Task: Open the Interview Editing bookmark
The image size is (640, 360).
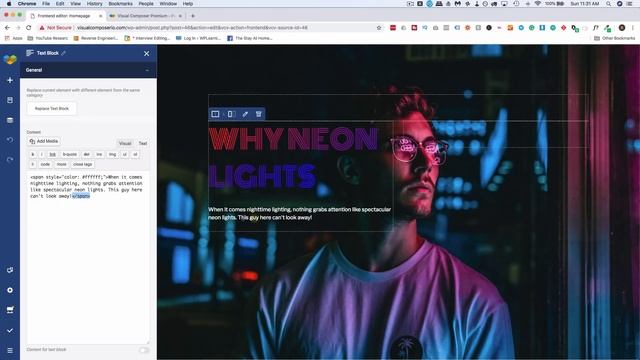Action: 147,38
